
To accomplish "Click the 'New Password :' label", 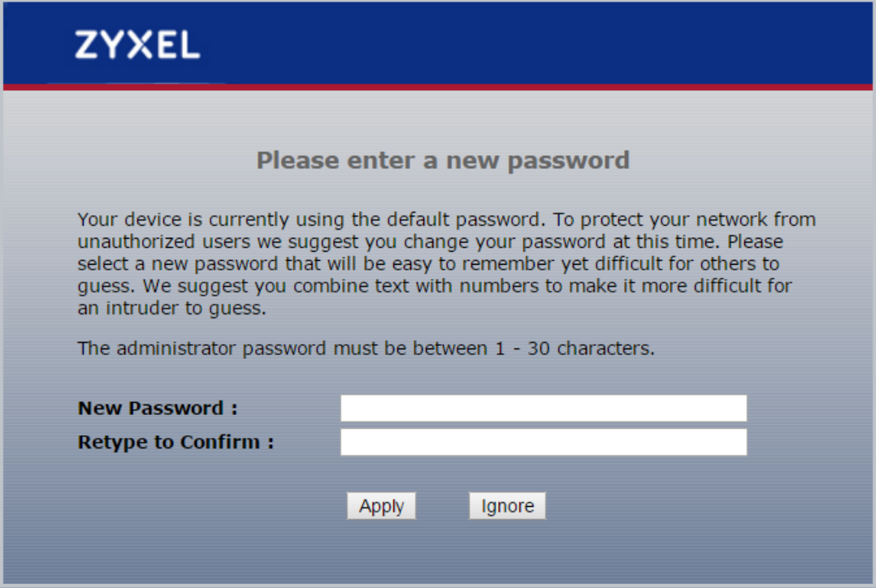I will (x=158, y=409).
